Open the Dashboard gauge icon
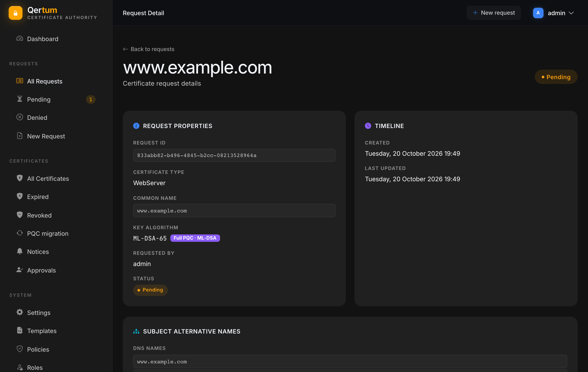 [19, 38]
